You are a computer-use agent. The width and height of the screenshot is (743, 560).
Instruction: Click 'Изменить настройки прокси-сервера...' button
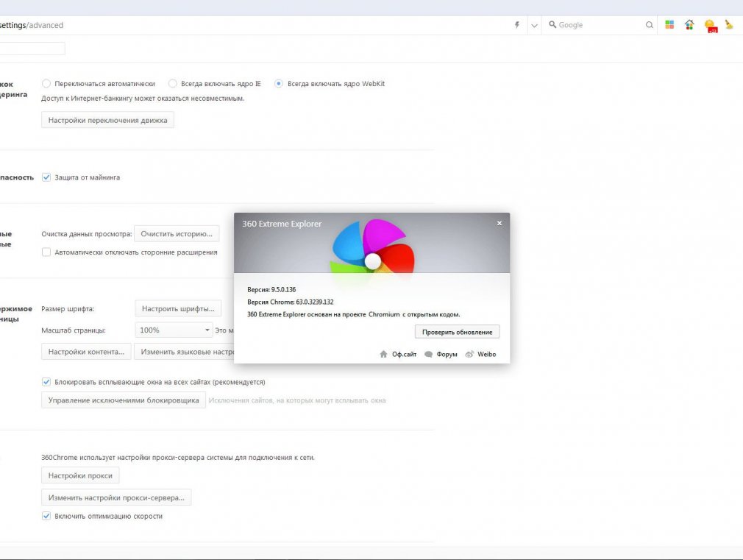(x=116, y=497)
